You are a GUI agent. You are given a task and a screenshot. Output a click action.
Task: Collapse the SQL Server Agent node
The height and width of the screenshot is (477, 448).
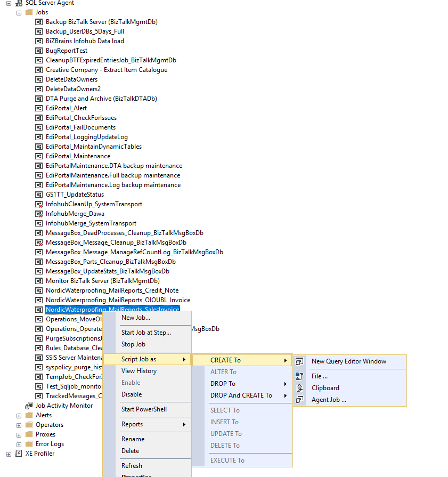[9, 3]
